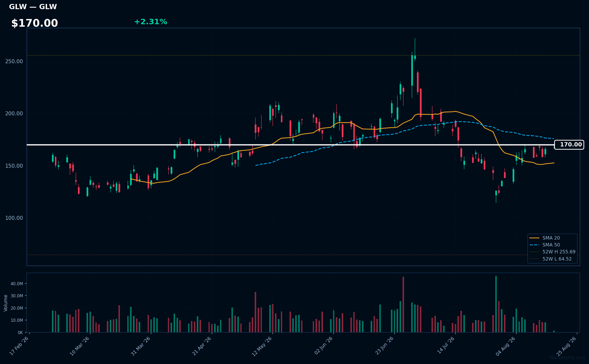This screenshot has height=364, width=589.
Task: Click the 200.00 price axis label
Action: click(14, 114)
